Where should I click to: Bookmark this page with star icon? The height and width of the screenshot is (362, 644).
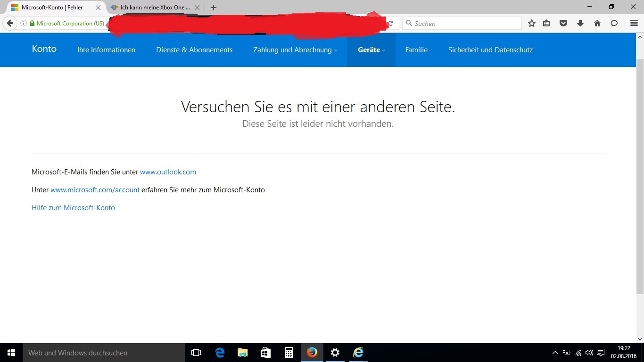point(532,23)
